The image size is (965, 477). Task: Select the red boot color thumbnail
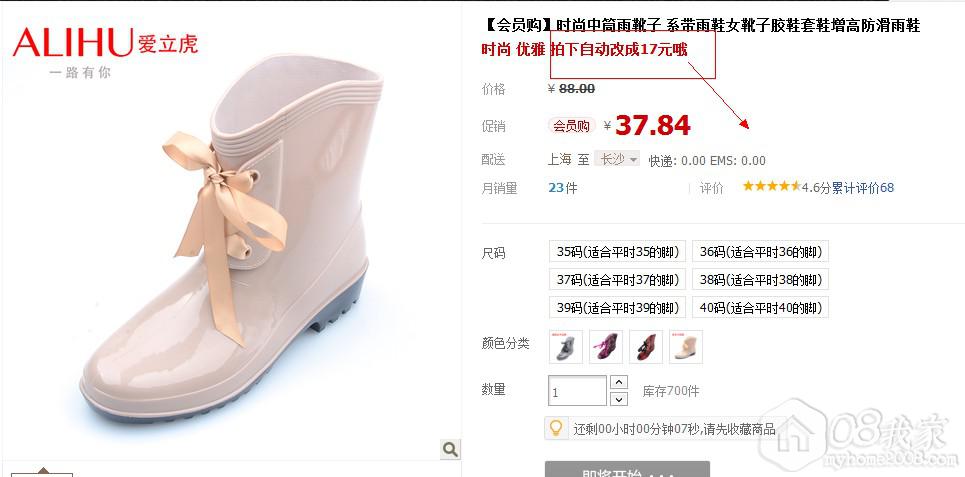click(x=646, y=347)
